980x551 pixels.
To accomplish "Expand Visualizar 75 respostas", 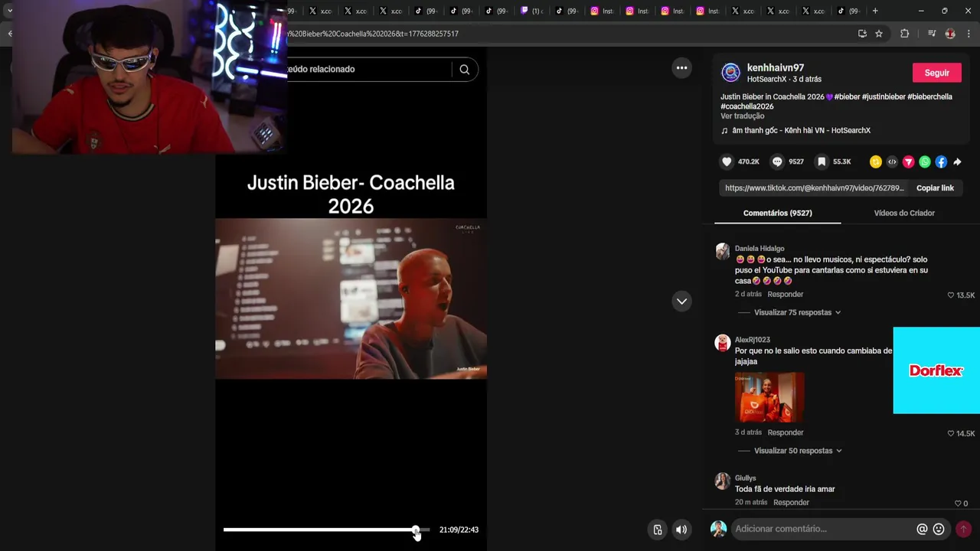I will [797, 312].
